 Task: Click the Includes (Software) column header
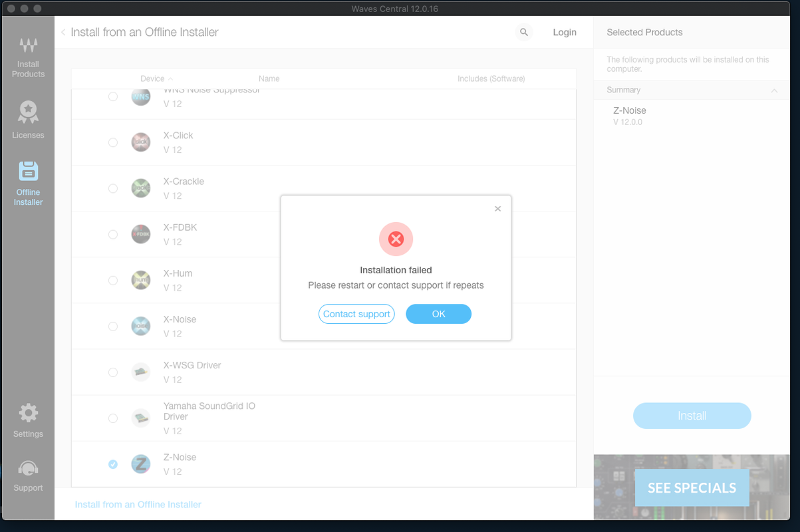coord(491,78)
